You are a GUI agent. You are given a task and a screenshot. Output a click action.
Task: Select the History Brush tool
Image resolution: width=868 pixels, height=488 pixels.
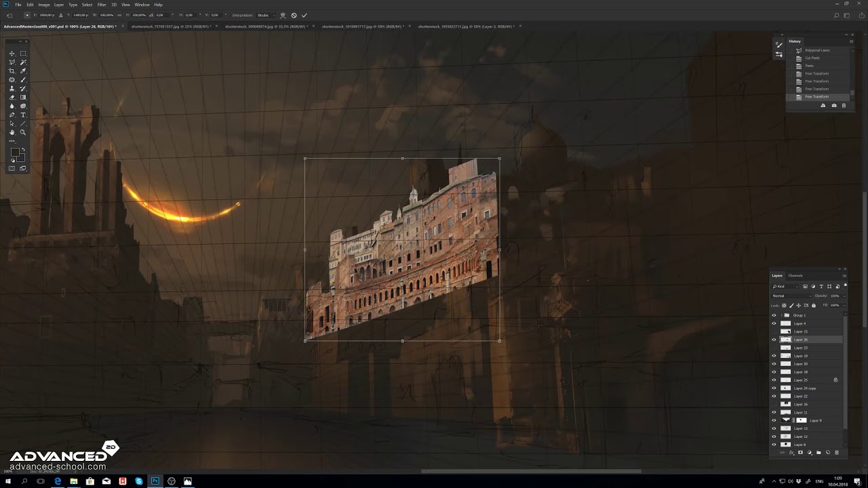click(x=23, y=89)
